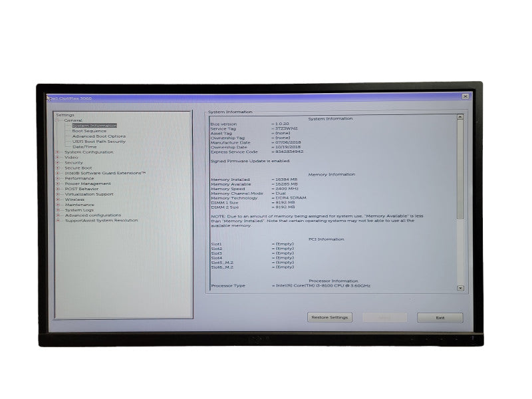Expand Intel Software Guard Extensions node
Viewport: 532px width, 399px height.
pyautogui.click(x=58, y=173)
